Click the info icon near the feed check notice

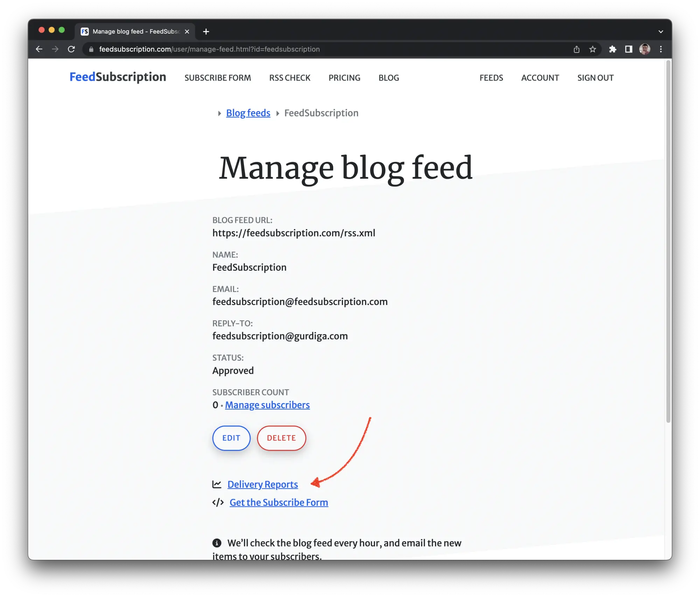tap(217, 543)
